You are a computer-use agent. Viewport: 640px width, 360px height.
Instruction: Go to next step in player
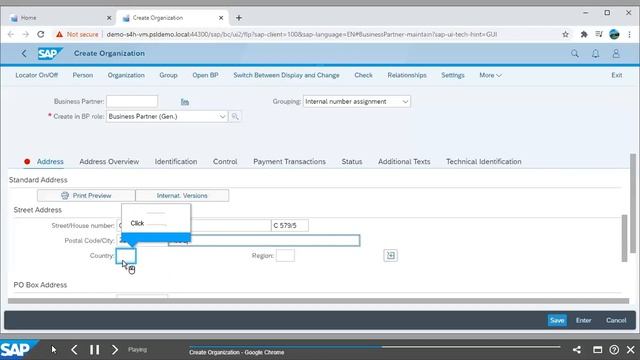(x=115, y=350)
